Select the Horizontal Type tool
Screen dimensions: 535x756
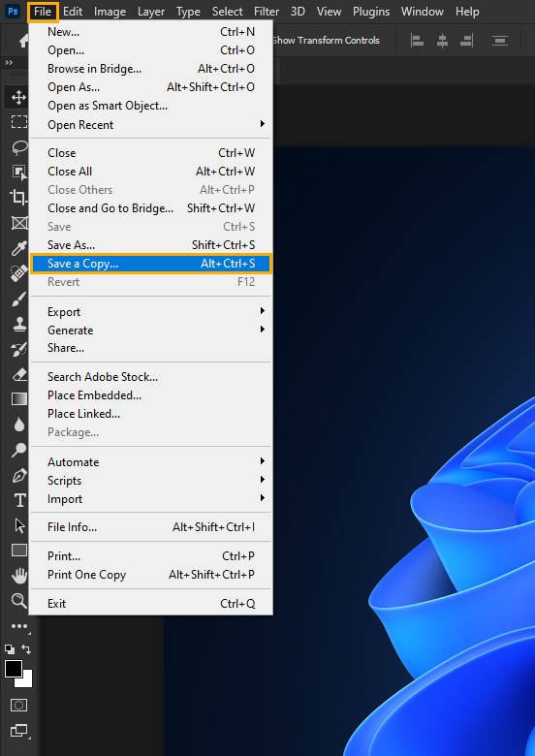pyautogui.click(x=19, y=500)
